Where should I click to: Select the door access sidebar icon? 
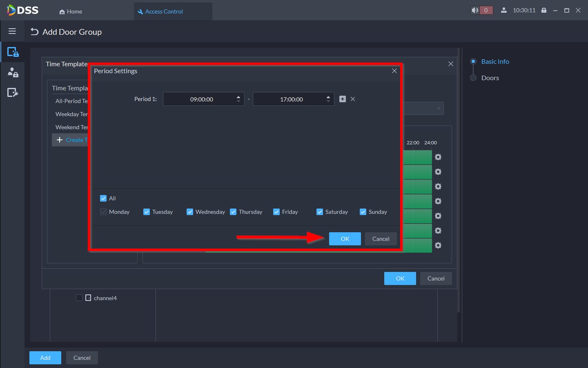point(13,52)
